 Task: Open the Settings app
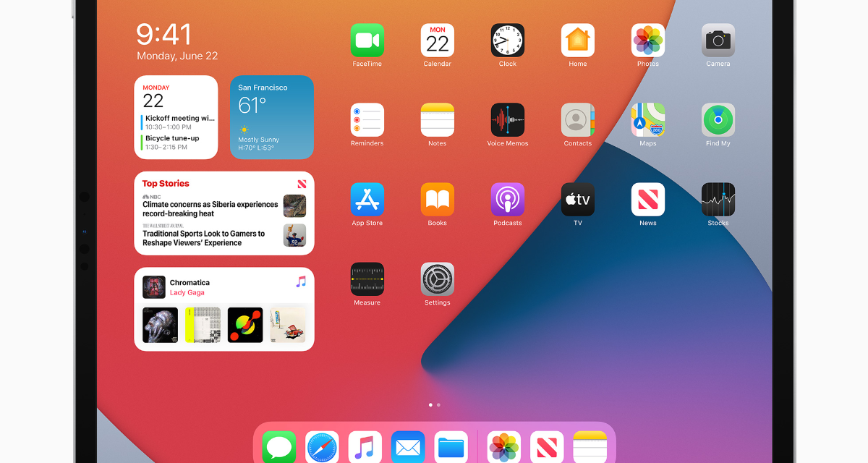(437, 279)
